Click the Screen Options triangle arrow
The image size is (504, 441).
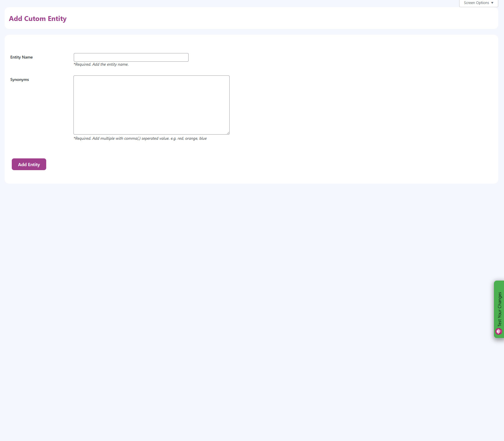492,3
